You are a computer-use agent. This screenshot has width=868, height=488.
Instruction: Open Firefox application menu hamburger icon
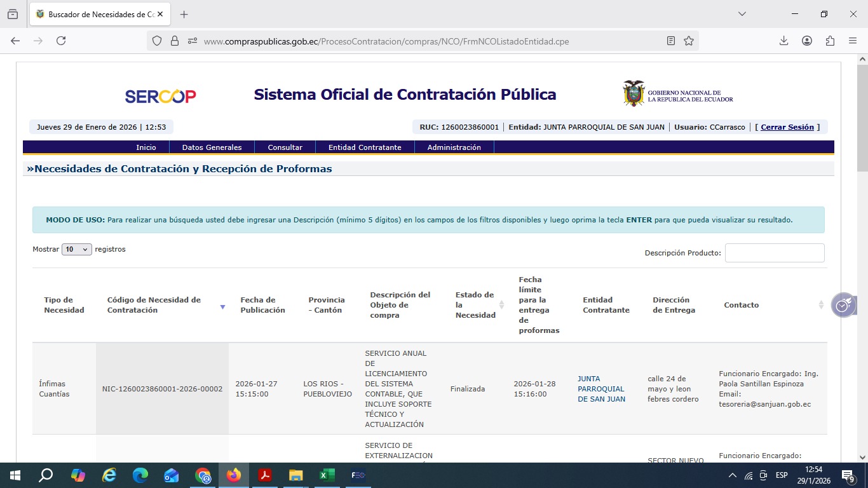pyautogui.click(x=853, y=41)
